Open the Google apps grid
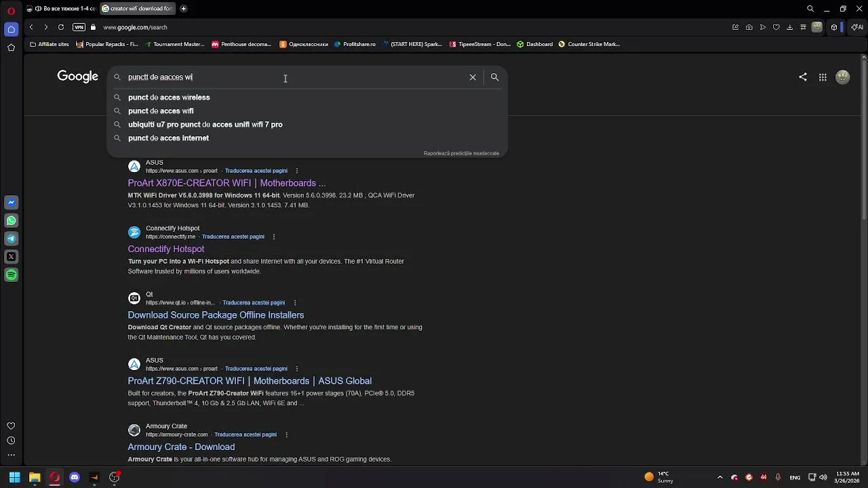The width and height of the screenshot is (868, 488). [x=823, y=77]
